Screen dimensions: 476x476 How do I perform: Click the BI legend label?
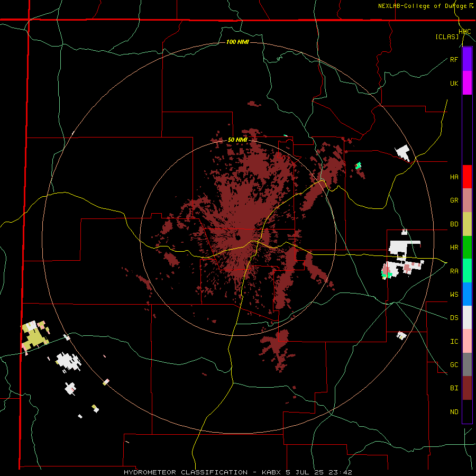pos(454,388)
